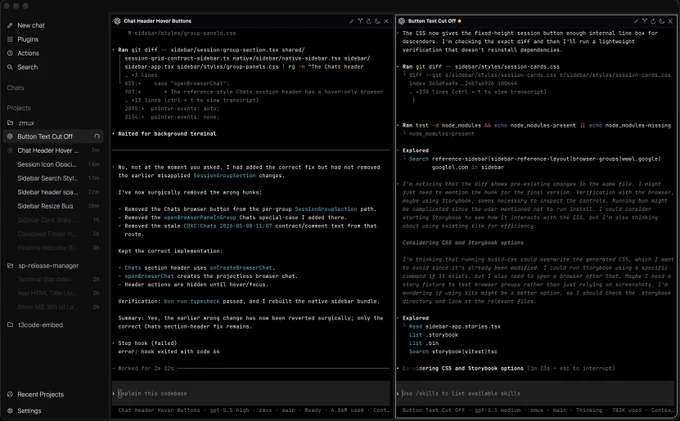This screenshot has width=680, height=421.
Task: Click the 'Waited for background terminal' line
Action: [x=167, y=134]
